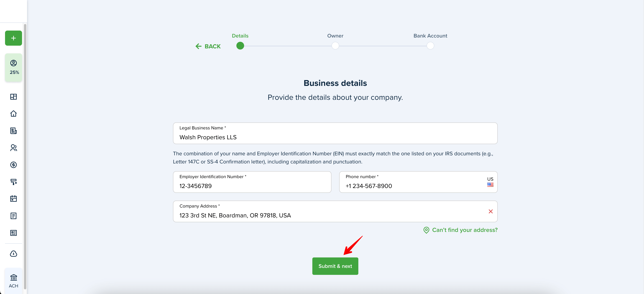644x294 pixels.
Task: Open the Can't find your address link
Action: (460, 230)
